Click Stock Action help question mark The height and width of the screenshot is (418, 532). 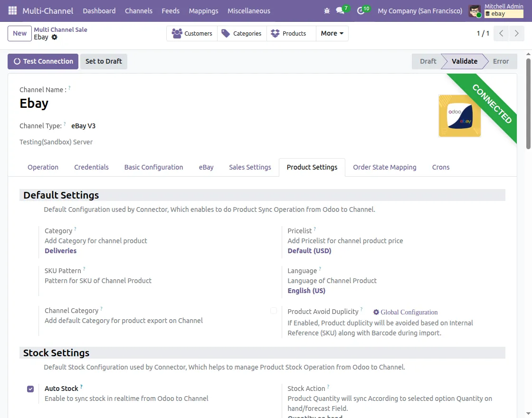coord(328,387)
